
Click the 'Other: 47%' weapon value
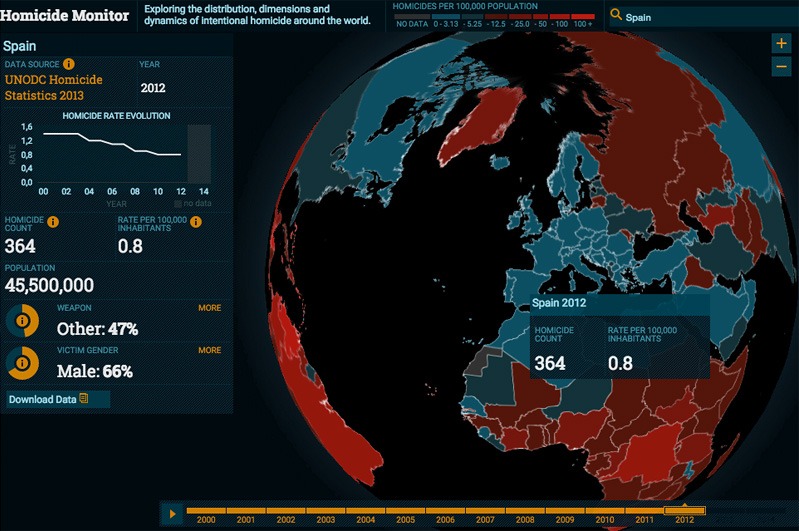click(97, 329)
